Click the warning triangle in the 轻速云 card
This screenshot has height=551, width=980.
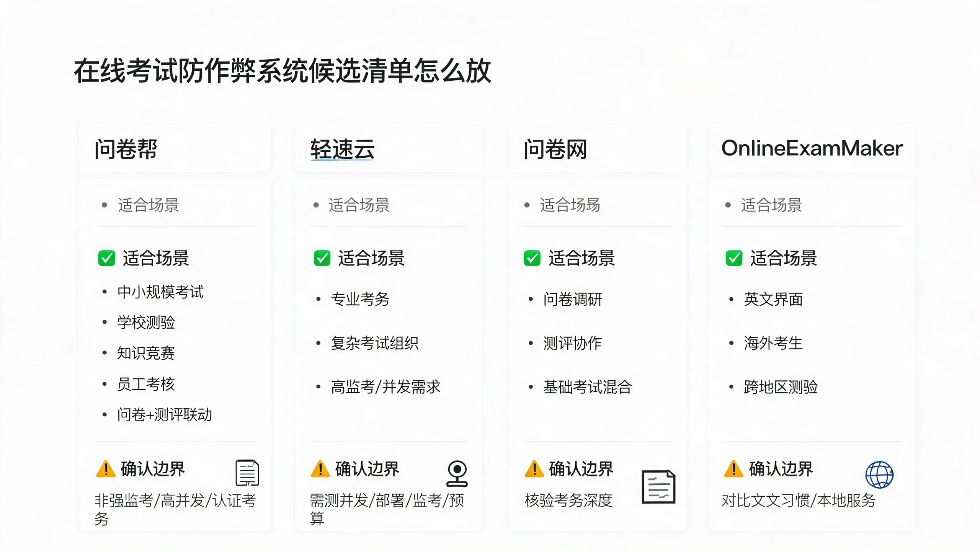tap(320, 469)
